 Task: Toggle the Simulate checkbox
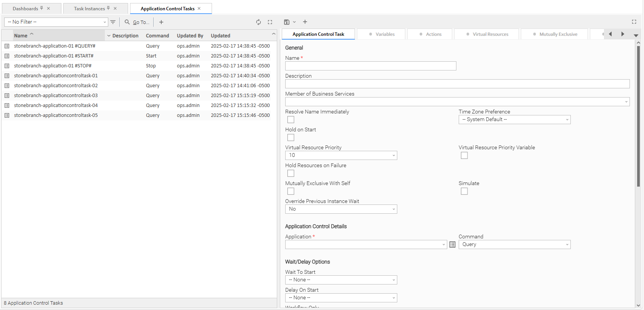click(x=464, y=191)
